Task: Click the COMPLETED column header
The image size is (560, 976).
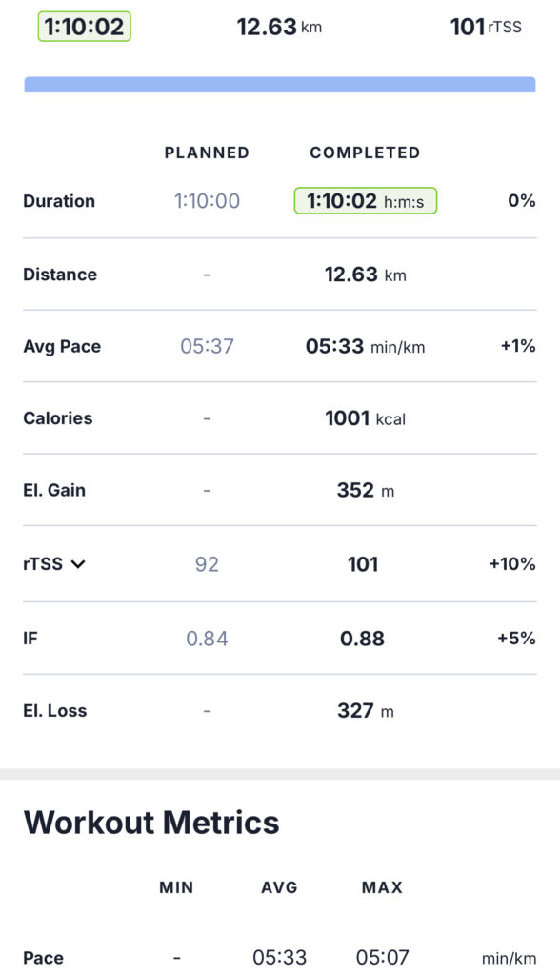Action: 366,152
